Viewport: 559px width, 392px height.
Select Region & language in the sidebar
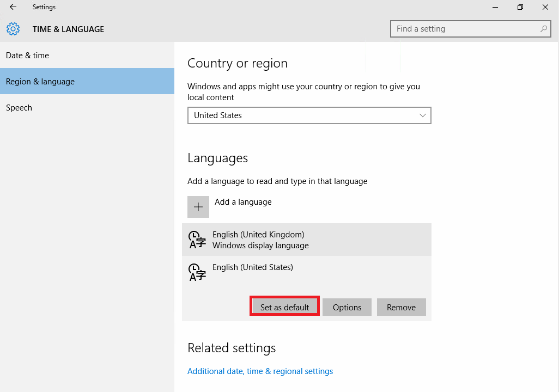(87, 81)
